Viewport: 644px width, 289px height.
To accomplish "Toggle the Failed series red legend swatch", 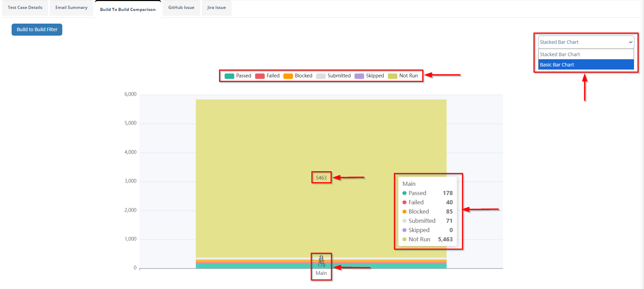I will point(260,76).
